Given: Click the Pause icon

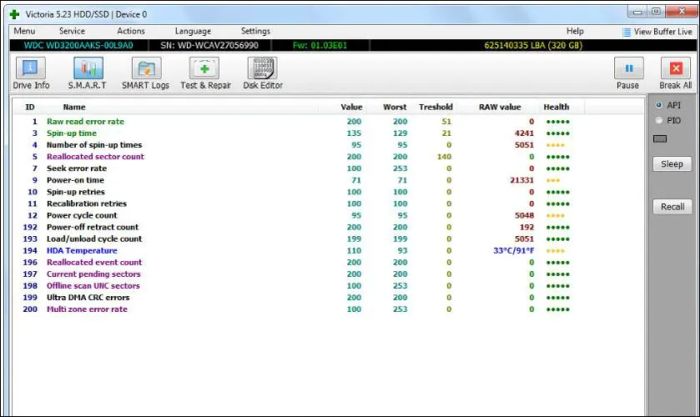Looking at the screenshot, I should tap(629, 68).
